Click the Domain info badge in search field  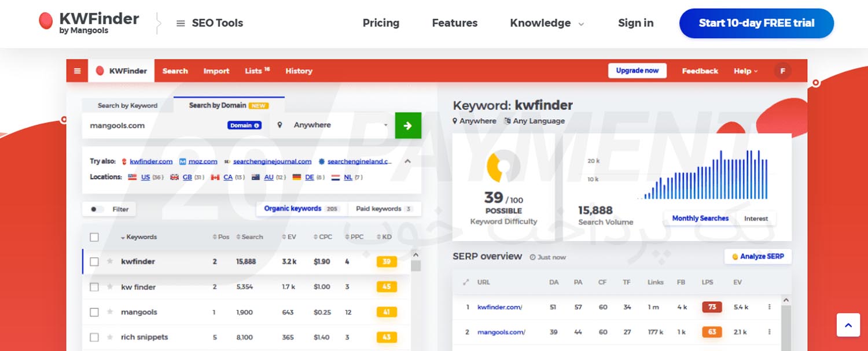(245, 125)
